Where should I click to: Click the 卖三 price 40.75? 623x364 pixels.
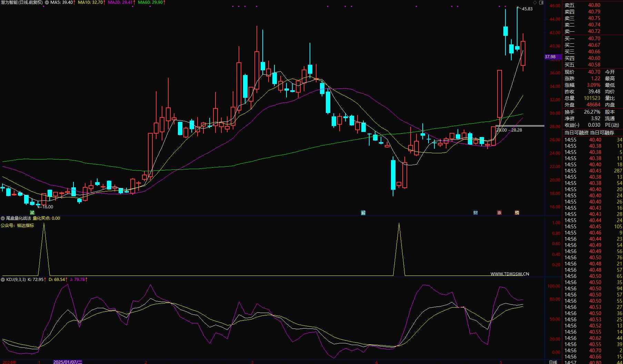coord(594,18)
